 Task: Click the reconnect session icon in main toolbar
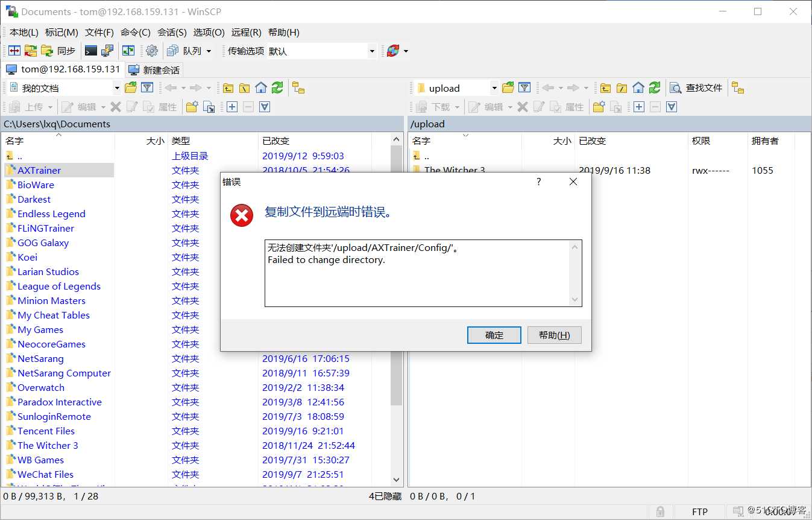[x=393, y=51]
